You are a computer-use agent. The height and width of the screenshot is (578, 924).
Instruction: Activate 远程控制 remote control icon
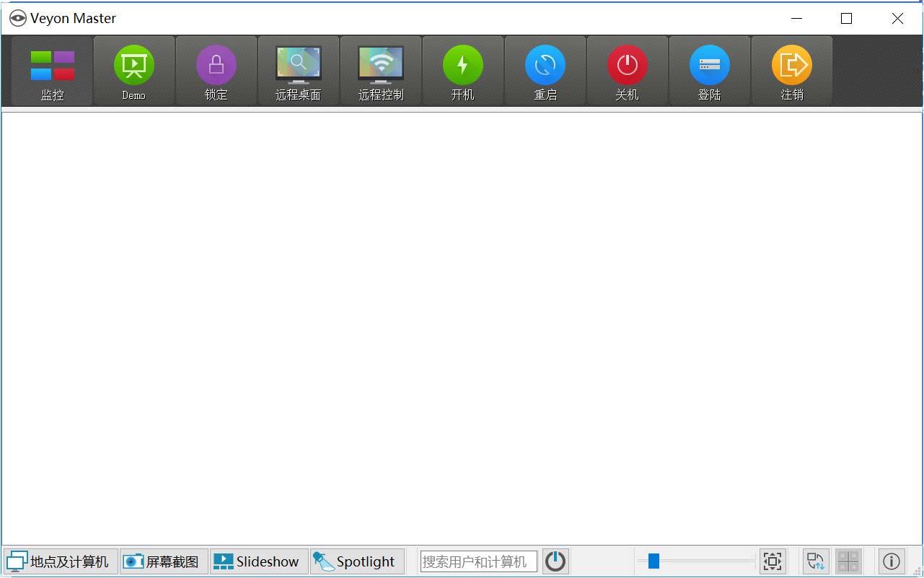tap(380, 70)
